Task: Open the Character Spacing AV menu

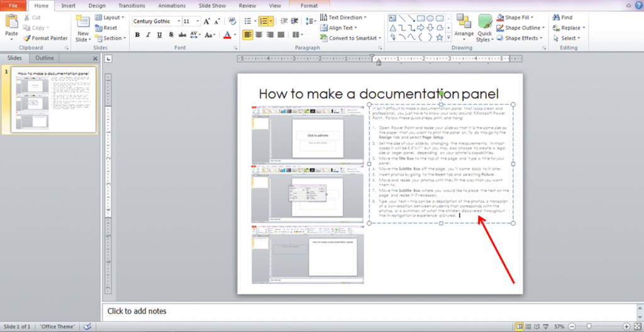Action: [x=196, y=35]
